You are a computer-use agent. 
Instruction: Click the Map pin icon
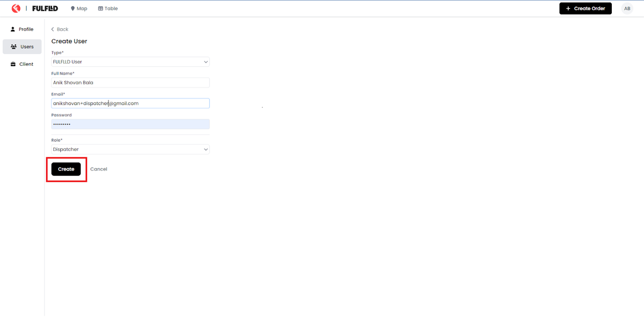pos(73,9)
